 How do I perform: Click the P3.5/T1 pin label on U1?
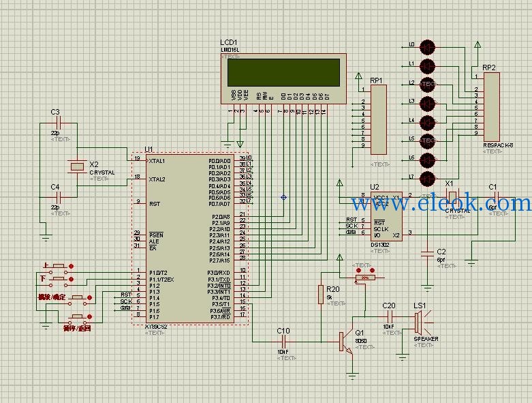tap(221, 304)
